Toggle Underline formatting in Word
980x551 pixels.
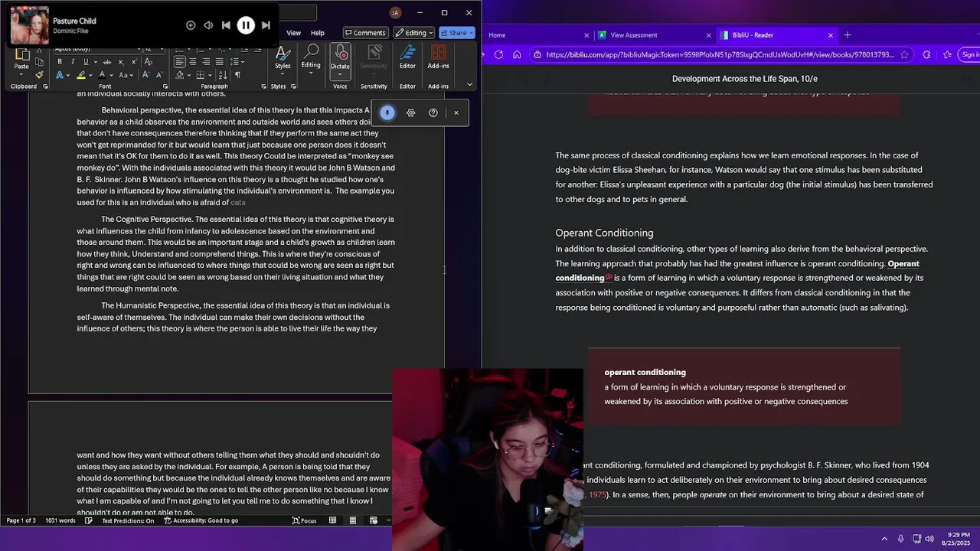click(x=86, y=61)
